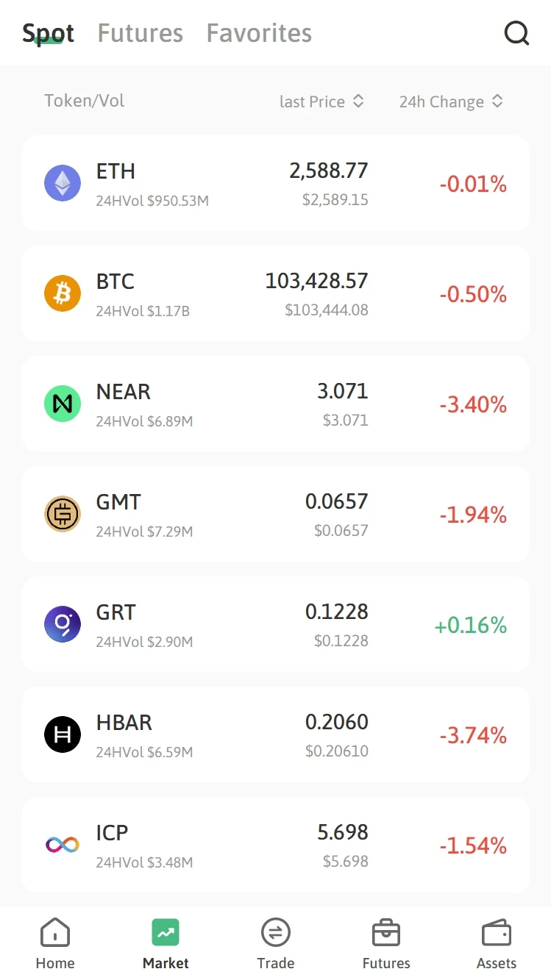Tap the HBAR black logo
Image resolution: width=551 pixels, height=980 pixels.
pyautogui.click(x=63, y=734)
